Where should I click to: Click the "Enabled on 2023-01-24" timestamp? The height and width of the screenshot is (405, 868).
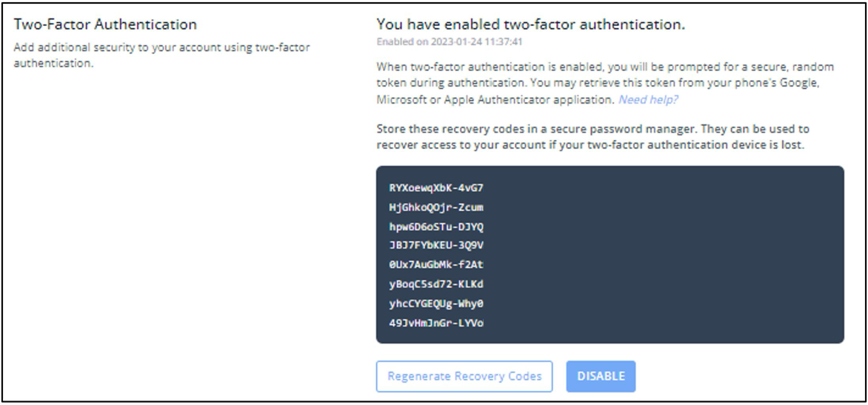[x=440, y=41]
